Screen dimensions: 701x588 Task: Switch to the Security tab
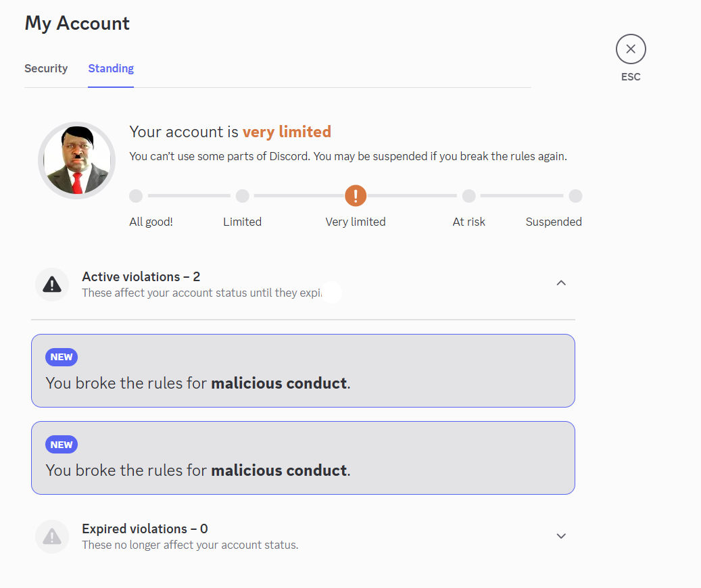click(46, 68)
